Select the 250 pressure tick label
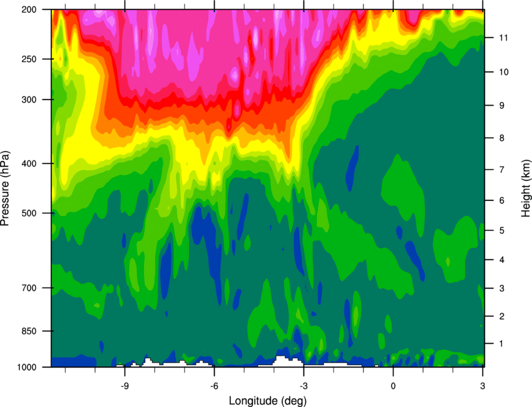This screenshot has width=532, height=407. pos(29,59)
